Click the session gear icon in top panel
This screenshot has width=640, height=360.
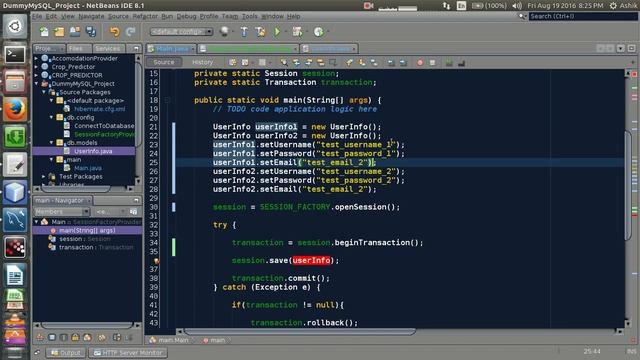point(613,6)
